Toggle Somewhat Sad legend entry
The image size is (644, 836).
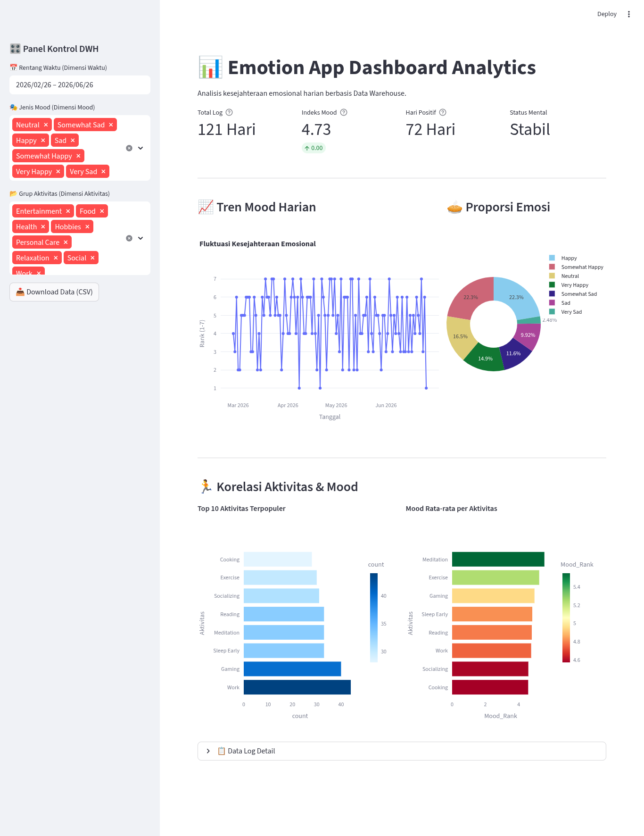tap(573, 294)
